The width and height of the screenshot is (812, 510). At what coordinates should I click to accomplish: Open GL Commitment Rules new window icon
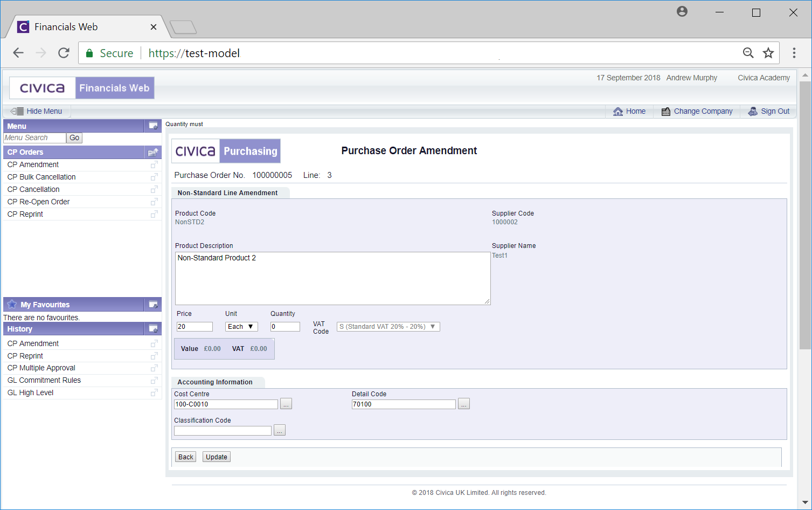click(x=154, y=380)
